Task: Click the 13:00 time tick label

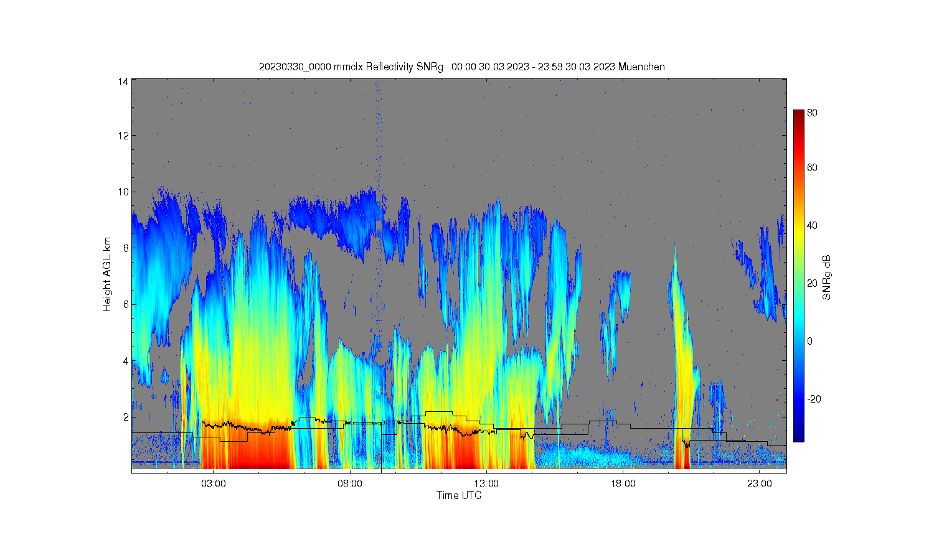Action: pyautogui.click(x=486, y=484)
